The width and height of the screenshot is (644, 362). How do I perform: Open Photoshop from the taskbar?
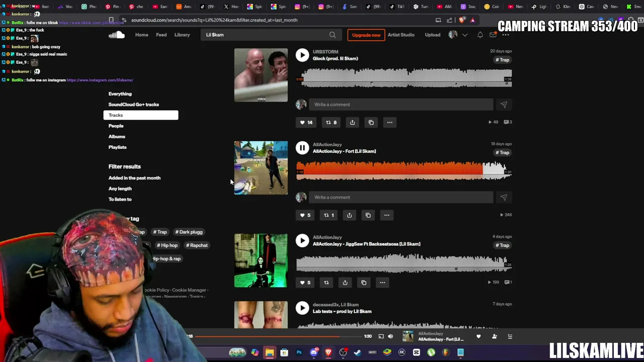click(x=299, y=352)
